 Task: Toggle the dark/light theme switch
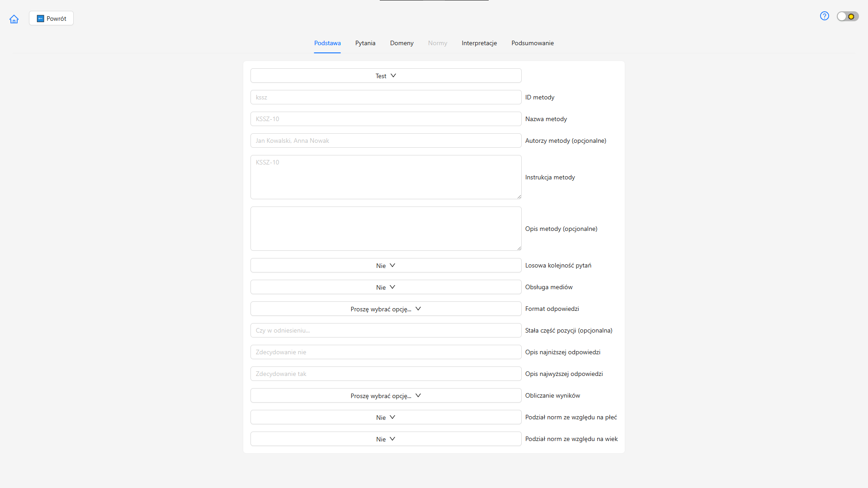click(x=848, y=16)
